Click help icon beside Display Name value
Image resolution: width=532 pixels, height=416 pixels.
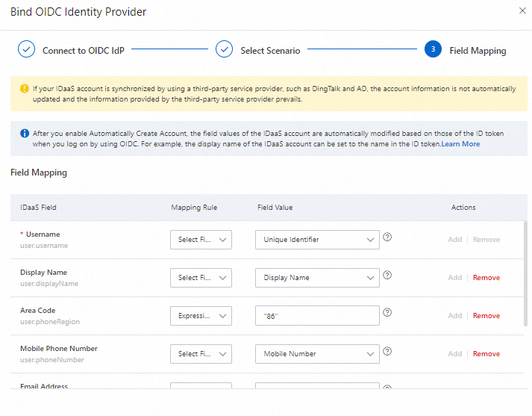tap(387, 276)
